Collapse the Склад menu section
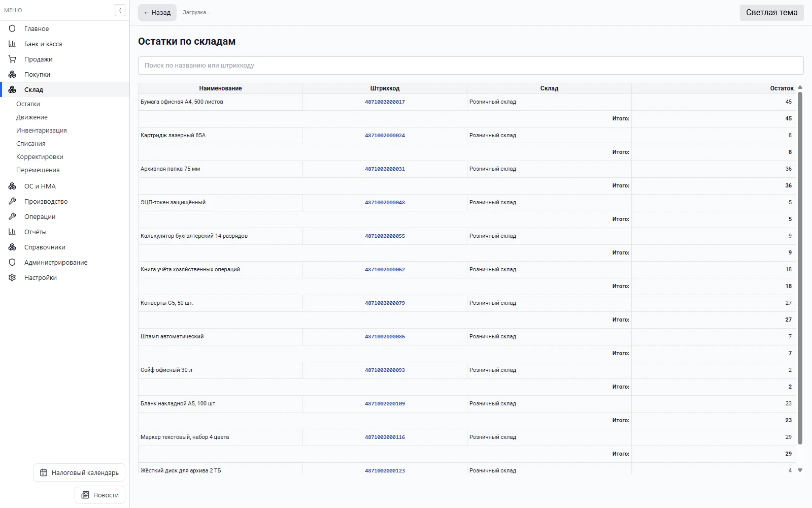The height and width of the screenshot is (508, 812). point(64,89)
